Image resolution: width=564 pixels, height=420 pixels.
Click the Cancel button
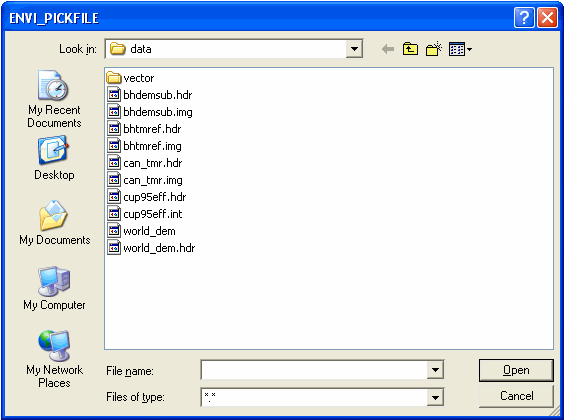[x=516, y=396]
